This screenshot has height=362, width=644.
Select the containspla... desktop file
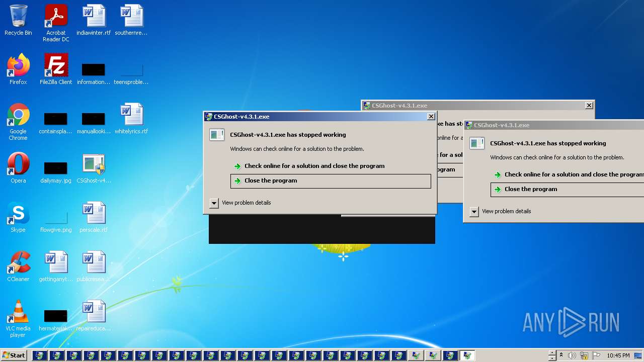pos(56,123)
